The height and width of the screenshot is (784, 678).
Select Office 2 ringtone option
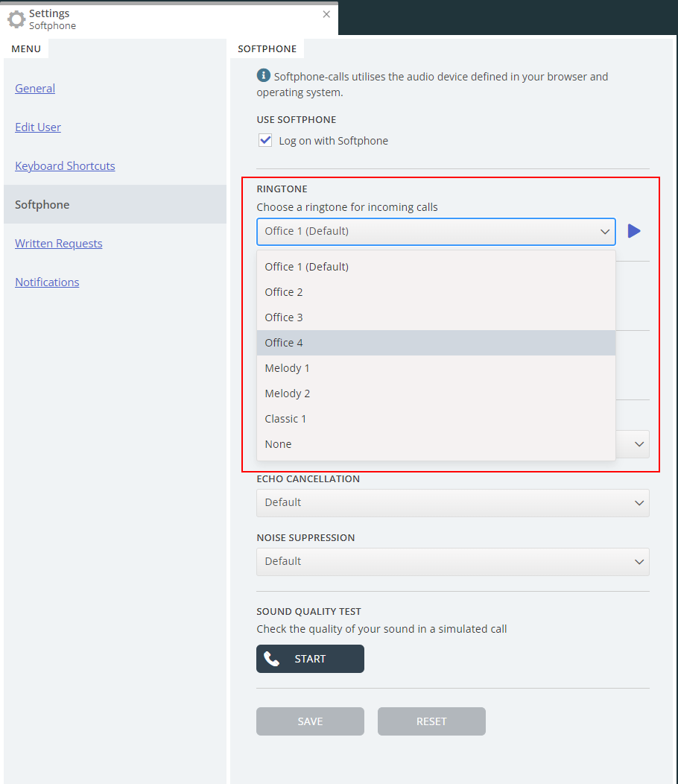pyautogui.click(x=284, y=292)
